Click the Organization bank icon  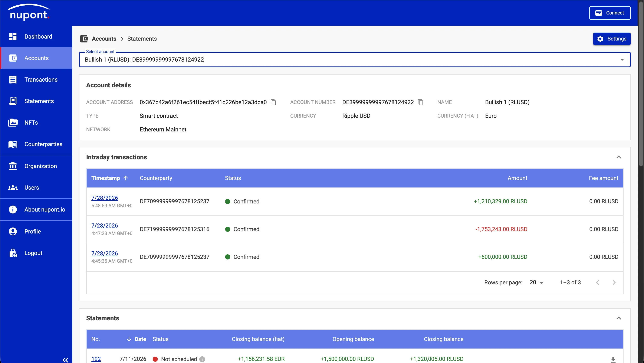13,166
